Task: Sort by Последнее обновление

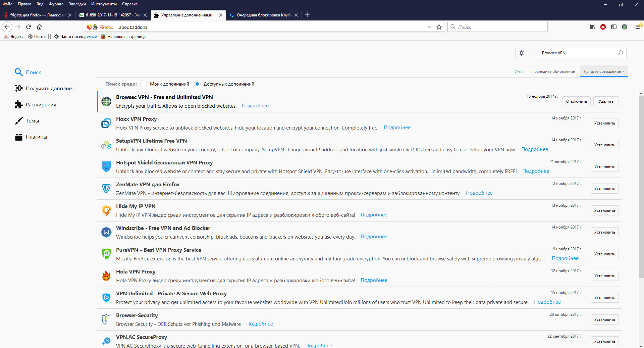Action: [553, 71]
